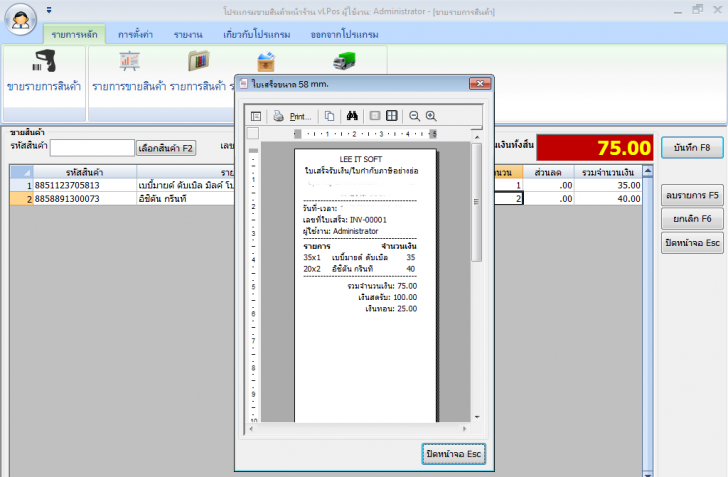Click preview horizontal scroll left arrow
The height and width of the screenshot is (477, 728).
251,429
